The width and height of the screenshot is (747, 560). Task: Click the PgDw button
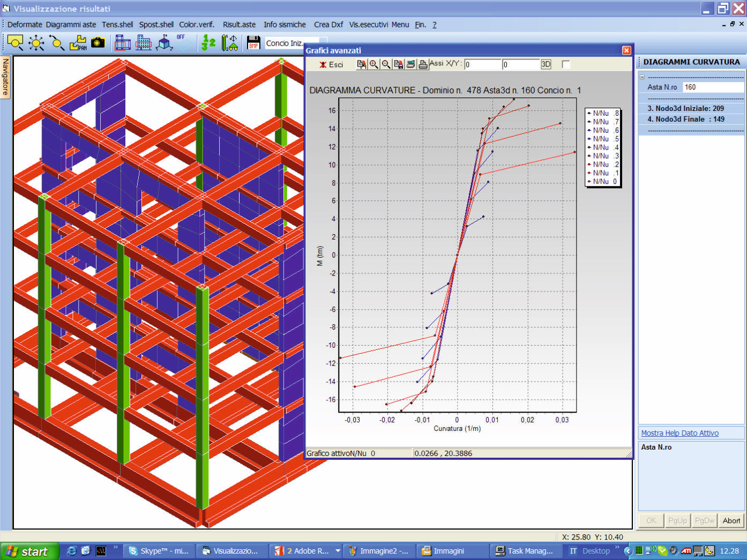pyautogui.click(x=704, y=520)
